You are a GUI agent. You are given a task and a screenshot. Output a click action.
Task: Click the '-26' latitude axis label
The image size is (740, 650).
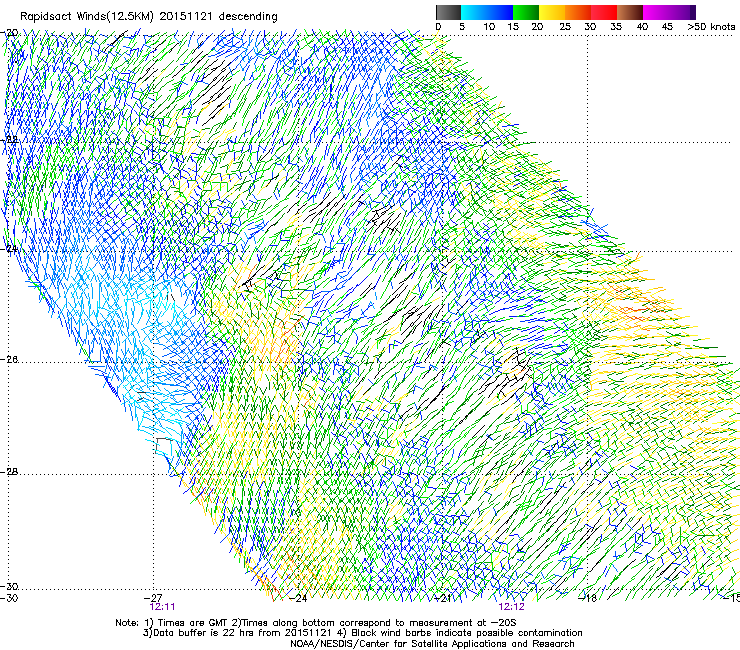(9, 360)
